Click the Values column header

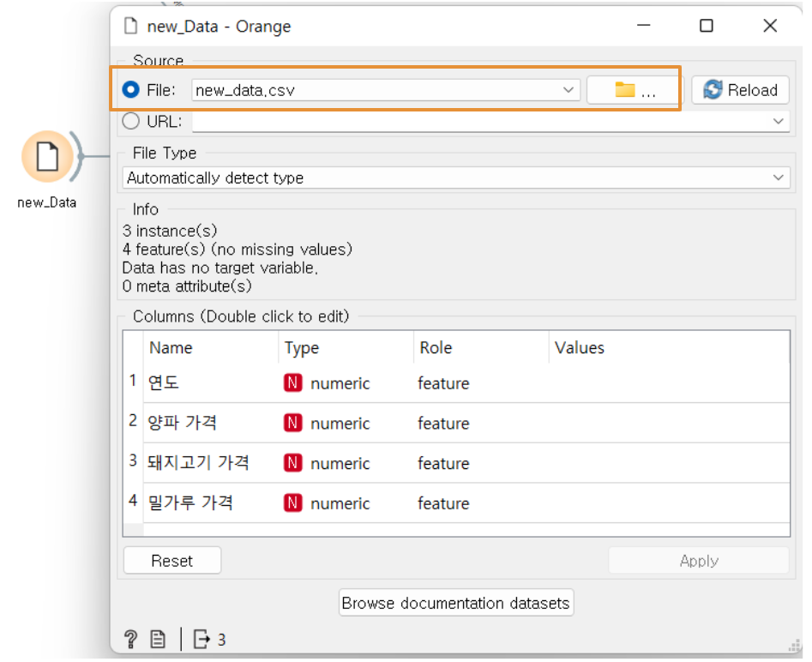(x=669, y=347)
